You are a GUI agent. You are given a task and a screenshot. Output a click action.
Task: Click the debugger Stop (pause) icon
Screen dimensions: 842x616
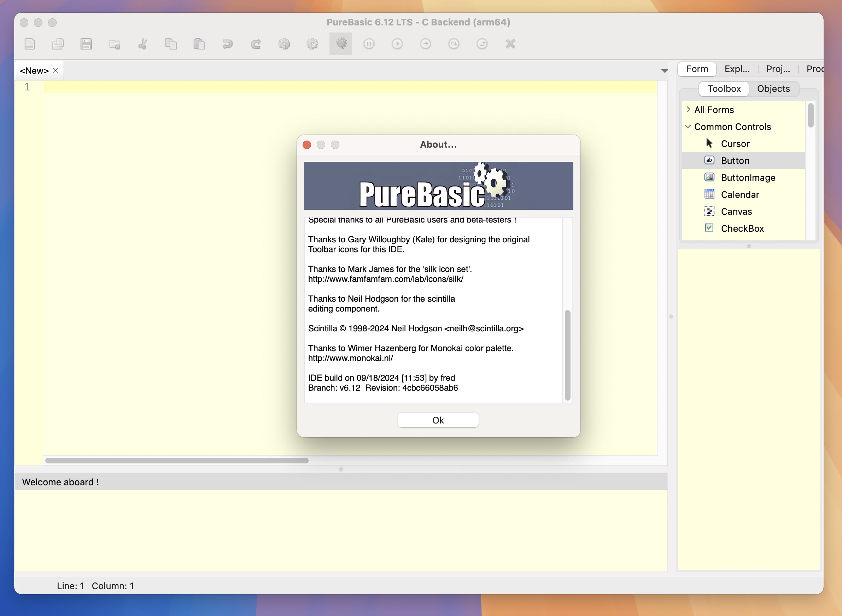click(x=369, y=44)
